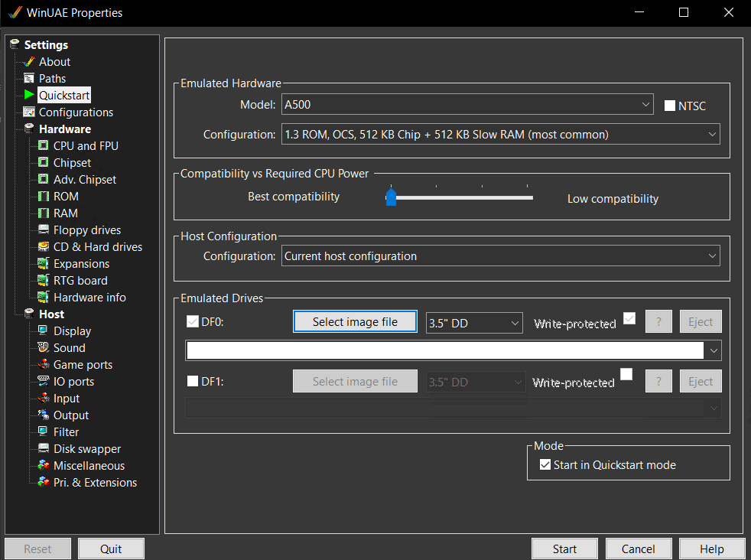Viewport: 751px width, 560px height.
Task: Click the Start button
Action: 564,549
